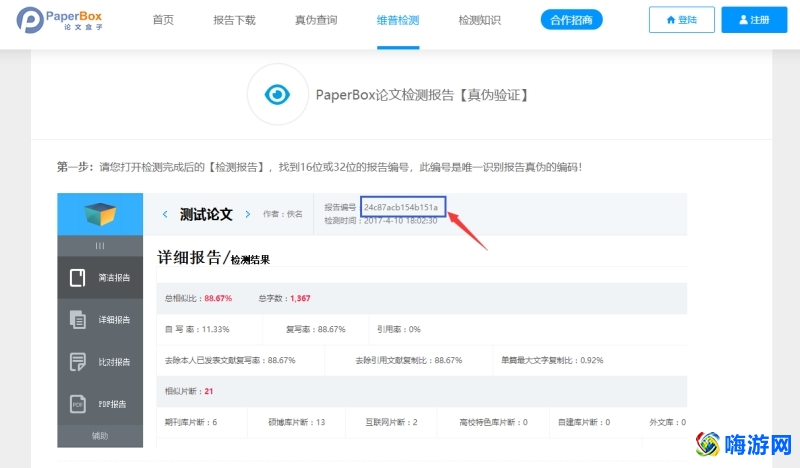Open 真伪查询 navigation item

316,20
